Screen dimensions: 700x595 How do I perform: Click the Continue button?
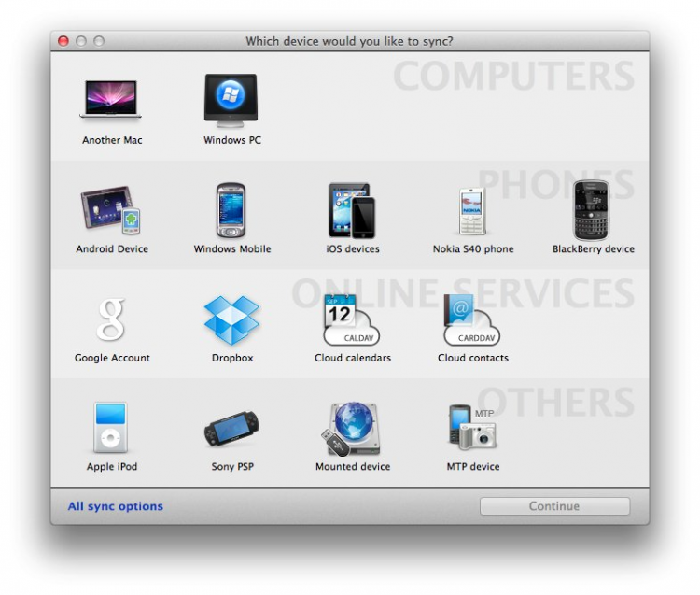[x=555, y=506]
